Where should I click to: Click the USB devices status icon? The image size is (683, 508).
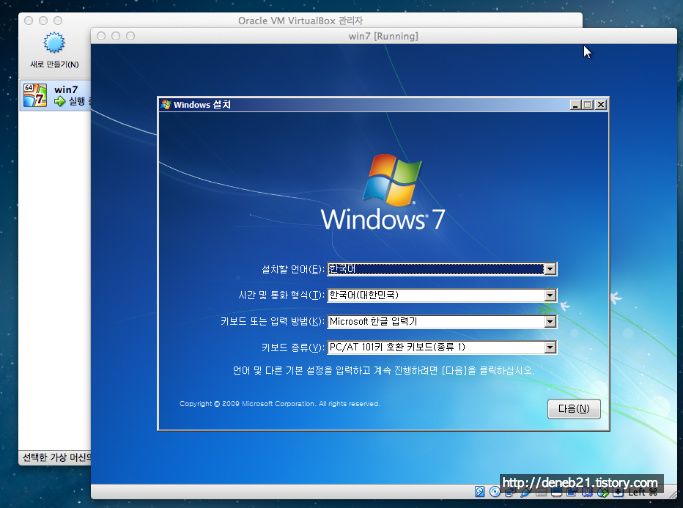(525, 492)
